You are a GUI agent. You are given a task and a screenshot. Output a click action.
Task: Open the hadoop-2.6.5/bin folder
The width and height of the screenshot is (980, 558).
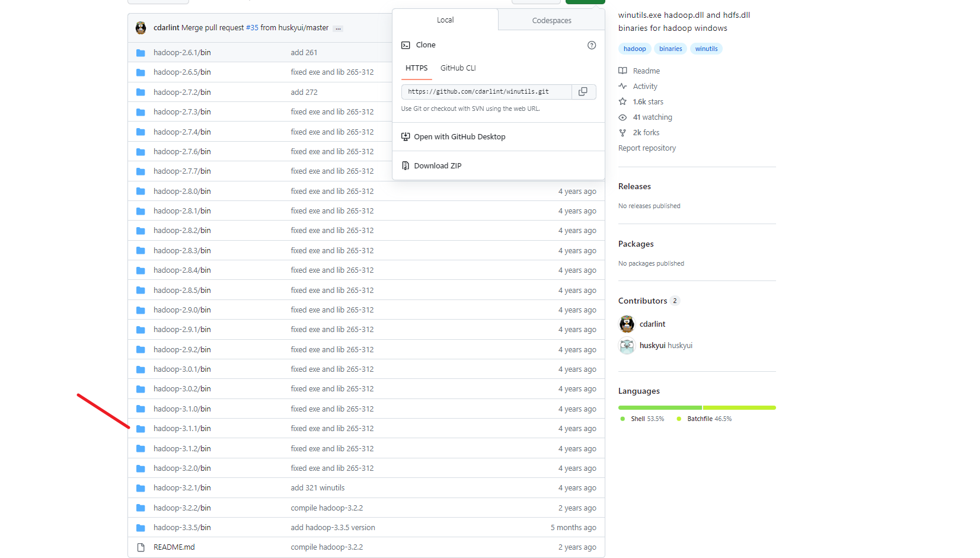(182, 72)
